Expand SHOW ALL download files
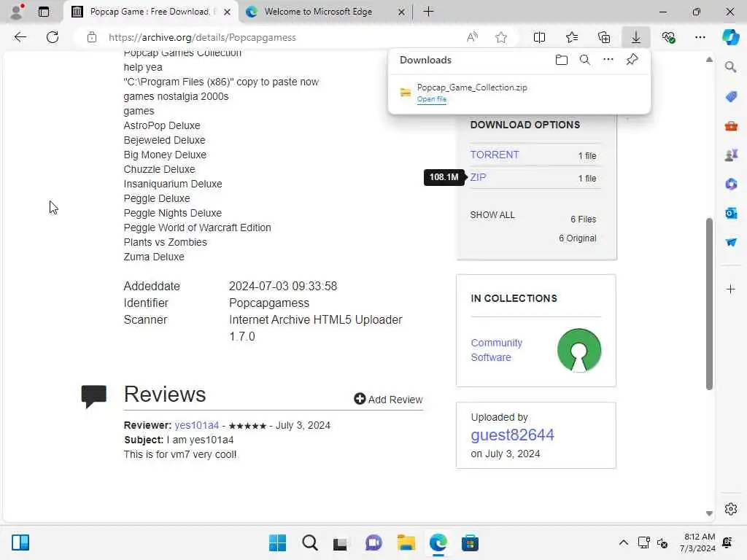Image resolution: width=747 pixels, height=560 pixels. (492, 215)
